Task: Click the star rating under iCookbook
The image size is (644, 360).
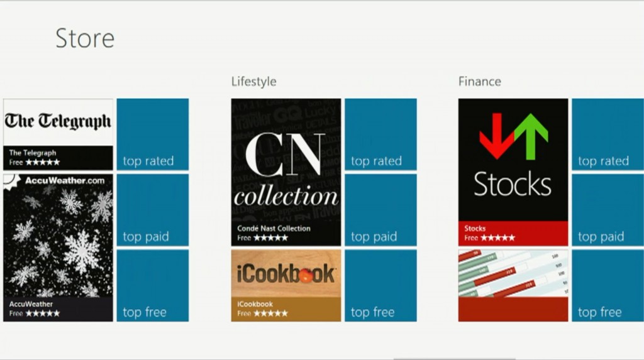Action: point(270,314)
